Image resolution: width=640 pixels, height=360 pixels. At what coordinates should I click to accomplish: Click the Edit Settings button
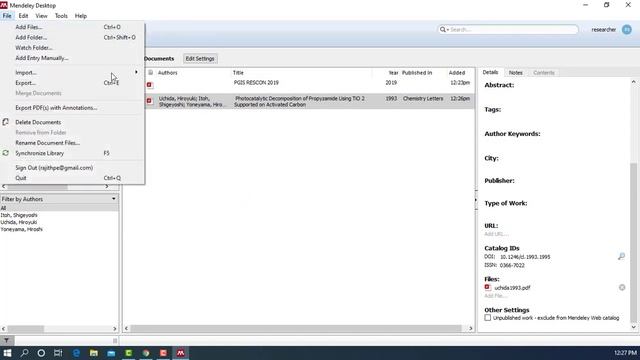pyautogui.click(x=200, y=59)
